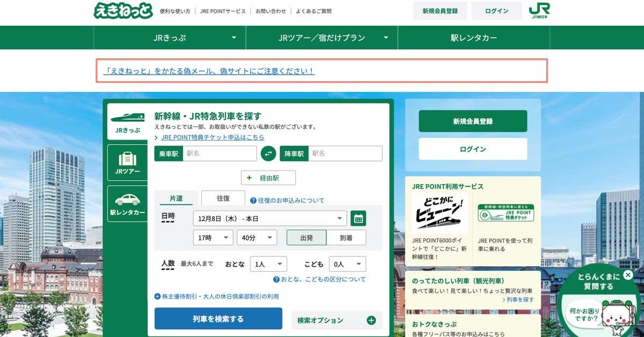
Task: Expand the JRツアー／宿だけプラン menu
Action: (322, 38)
